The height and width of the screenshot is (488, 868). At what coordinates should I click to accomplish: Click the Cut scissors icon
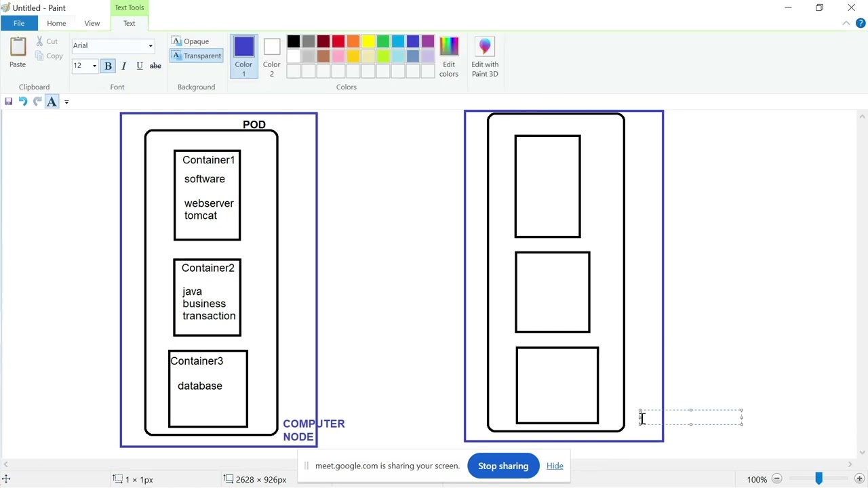40,41
